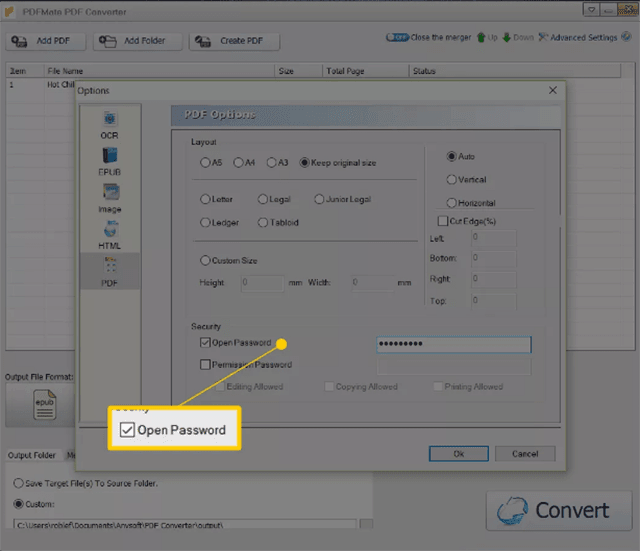Image resolution: width=640 pixels, height=551 pixels.
Task: Move item Down in the list
Action: 518,38
